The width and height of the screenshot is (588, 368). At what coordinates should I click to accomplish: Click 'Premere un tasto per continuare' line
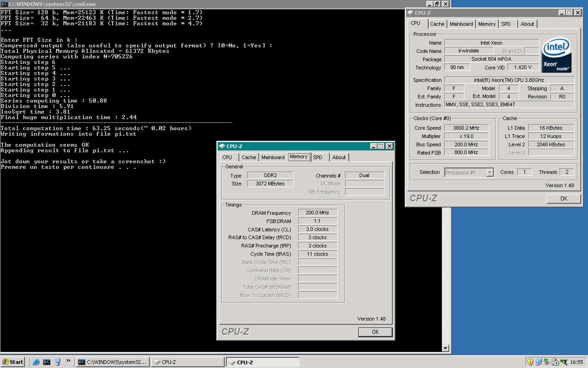point(69,167)
